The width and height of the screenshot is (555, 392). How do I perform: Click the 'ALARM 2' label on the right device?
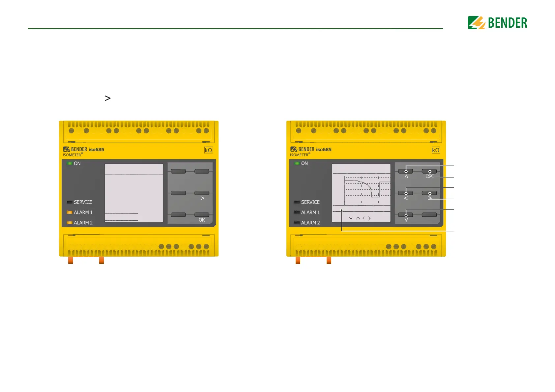(310, 223)
